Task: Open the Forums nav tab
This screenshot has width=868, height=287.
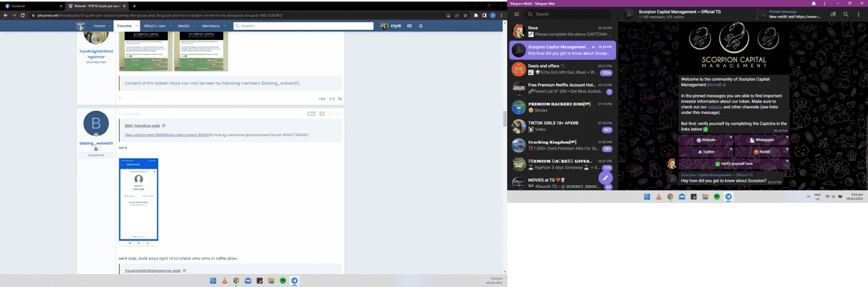Action: tap(124, 26)
